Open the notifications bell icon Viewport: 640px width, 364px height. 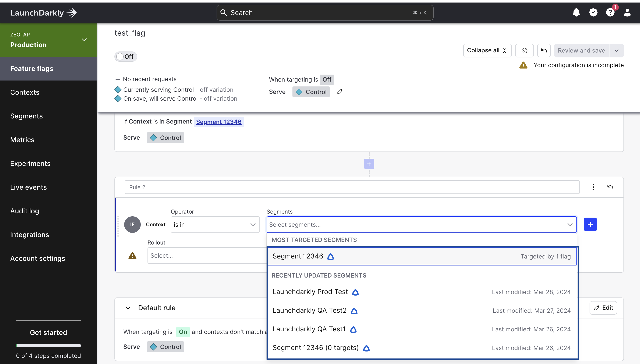(576, 13)
